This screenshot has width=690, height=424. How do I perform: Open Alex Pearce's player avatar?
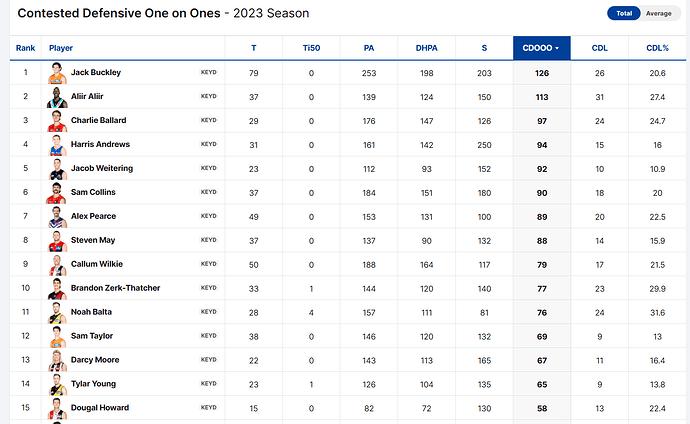coord(57,217)
